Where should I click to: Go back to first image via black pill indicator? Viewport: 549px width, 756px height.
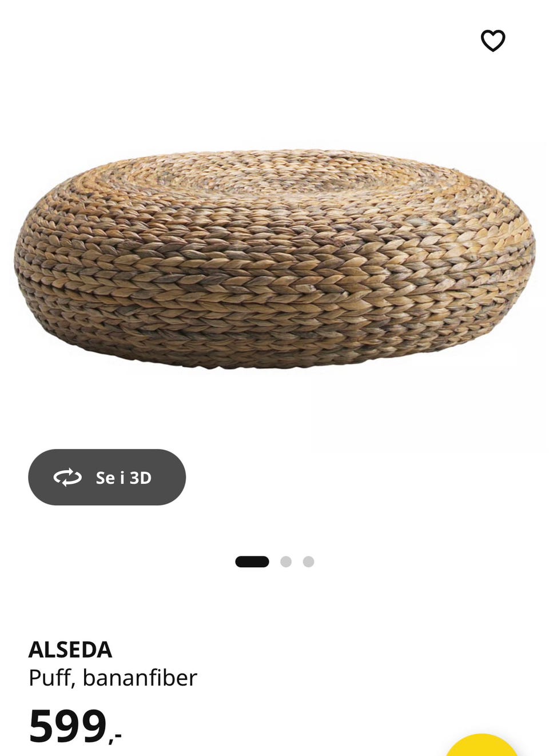pos(252,562)
